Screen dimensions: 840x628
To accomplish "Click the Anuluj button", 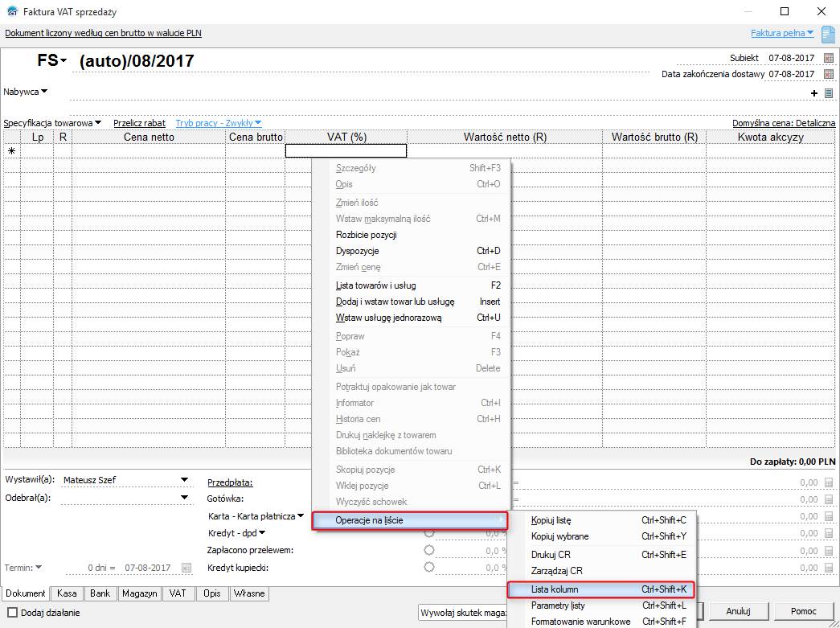I will (738, 611).
